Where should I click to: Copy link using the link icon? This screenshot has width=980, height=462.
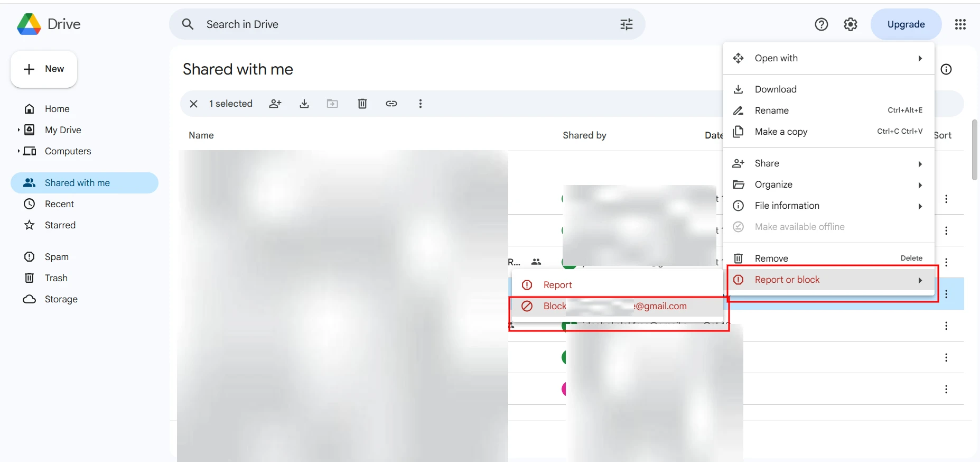click(391, 104)
